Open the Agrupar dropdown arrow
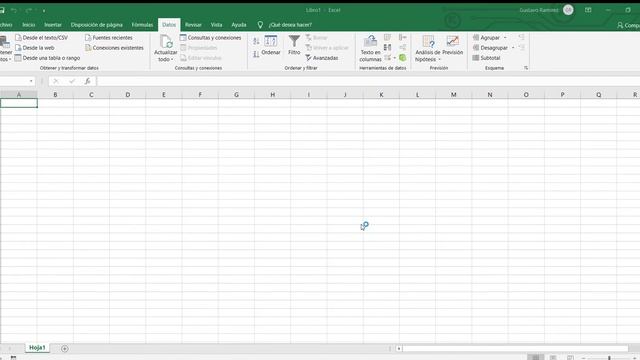This screenshot has width=640, height=360. 505,38
